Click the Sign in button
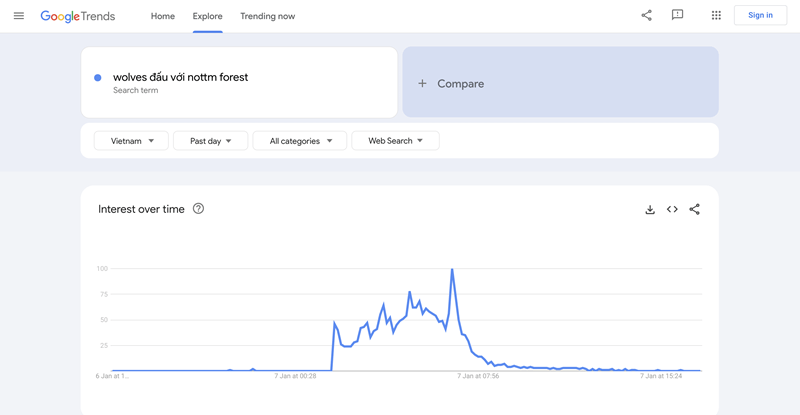800x415 pixels. tap(760, 15)
